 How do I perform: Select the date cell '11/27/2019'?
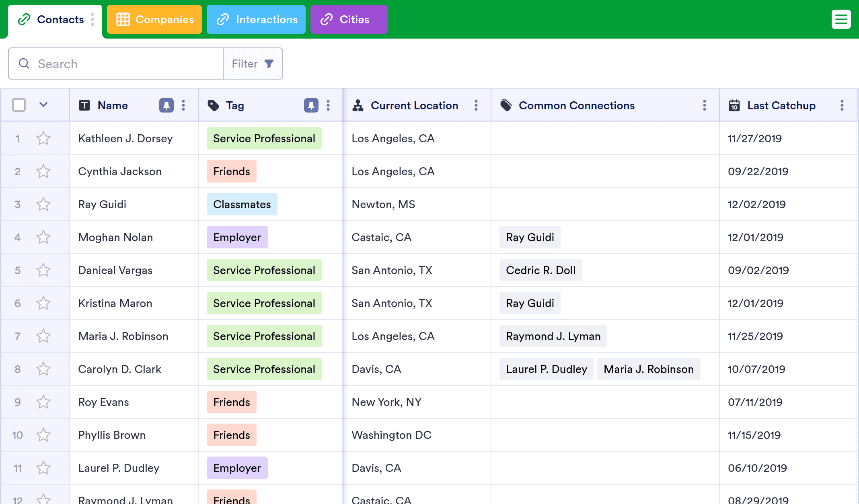pos(788,138)
